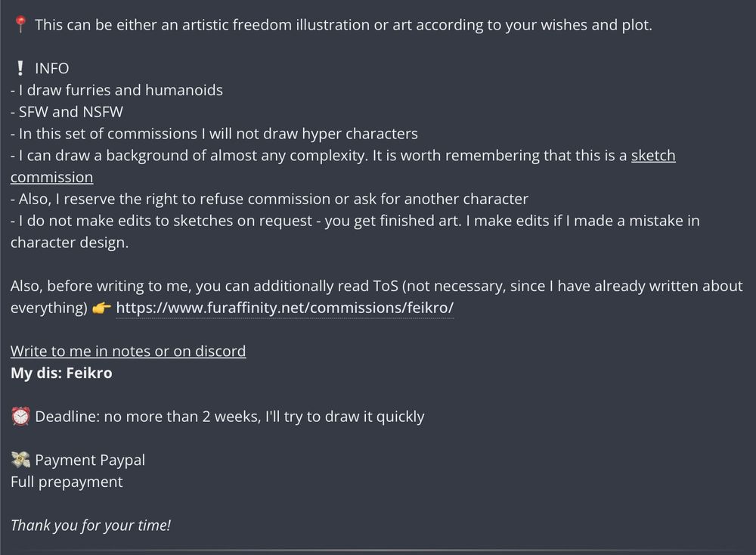Screen dimensions: 756x555
Task: Click the pointing hand emoji before the URL
Action: click(x=101, y=308)
